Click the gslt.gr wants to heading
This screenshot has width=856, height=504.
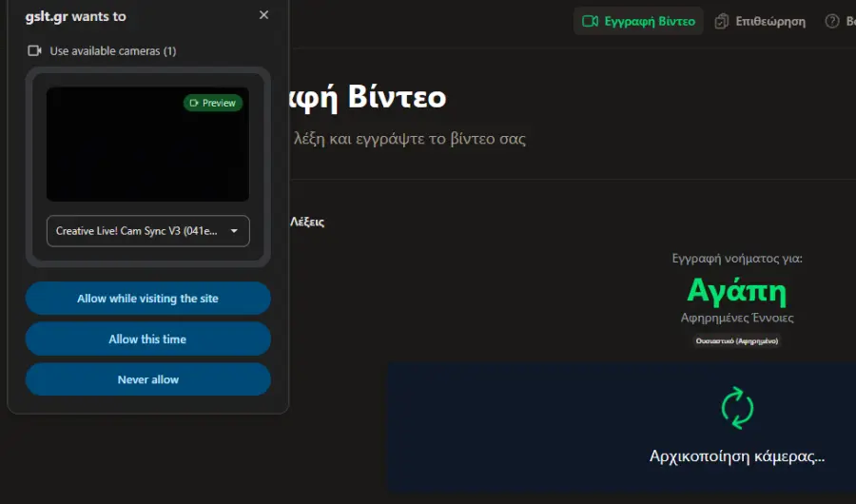tap(75, 16)
